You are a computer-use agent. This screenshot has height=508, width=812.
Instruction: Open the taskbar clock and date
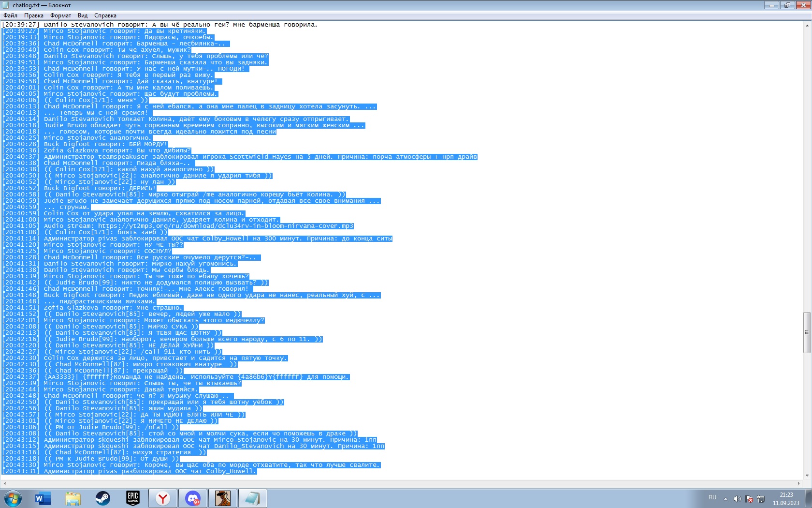click(786, 498)
